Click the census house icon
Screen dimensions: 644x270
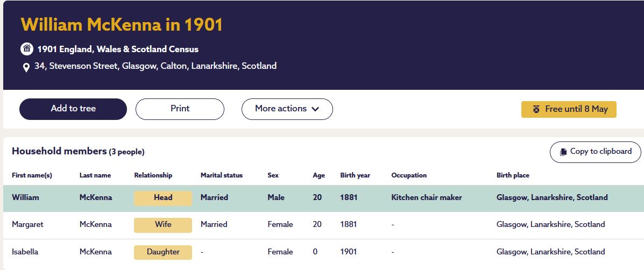pos(26,49)
